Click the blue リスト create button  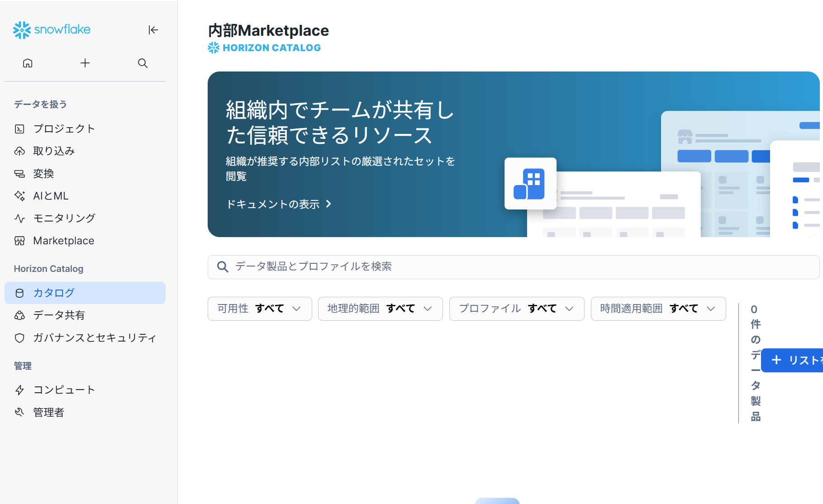point(792,360)
